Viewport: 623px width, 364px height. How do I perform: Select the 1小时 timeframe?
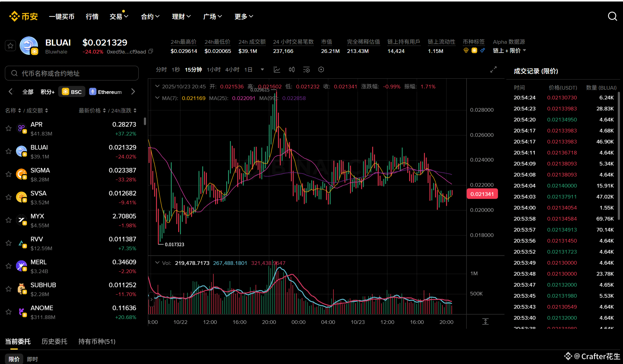tap(213, 70)
